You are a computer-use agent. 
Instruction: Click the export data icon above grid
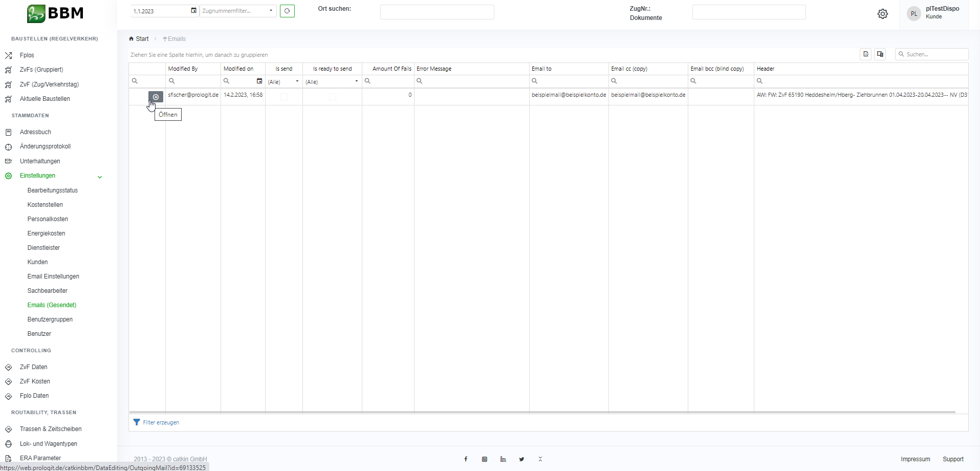tap(865, 54)
